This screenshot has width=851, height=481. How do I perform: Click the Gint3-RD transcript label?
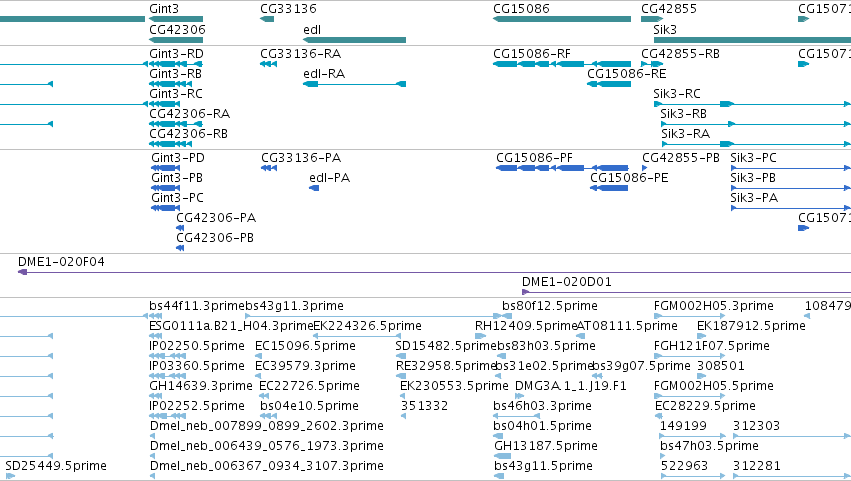click(176, 54)
